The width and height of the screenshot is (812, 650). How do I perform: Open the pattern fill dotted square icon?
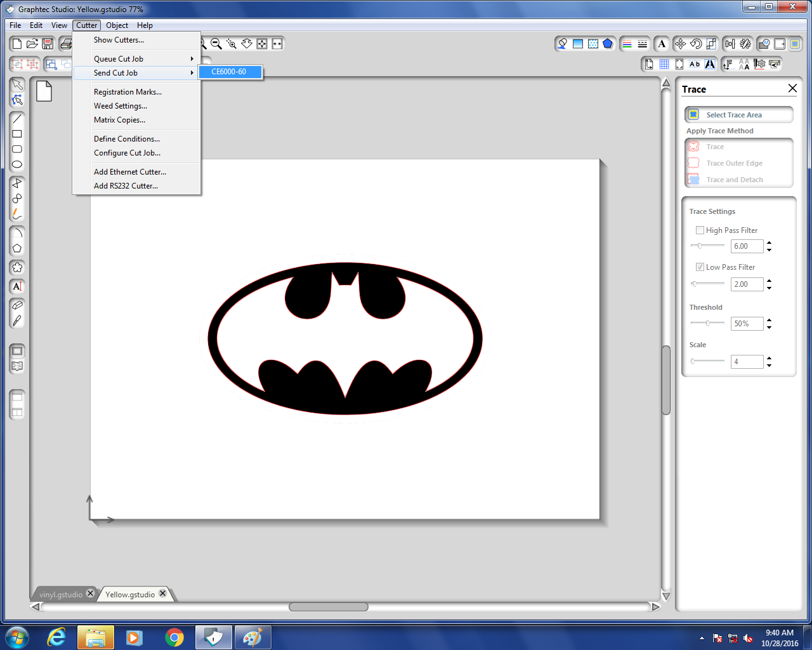(593, 44)
